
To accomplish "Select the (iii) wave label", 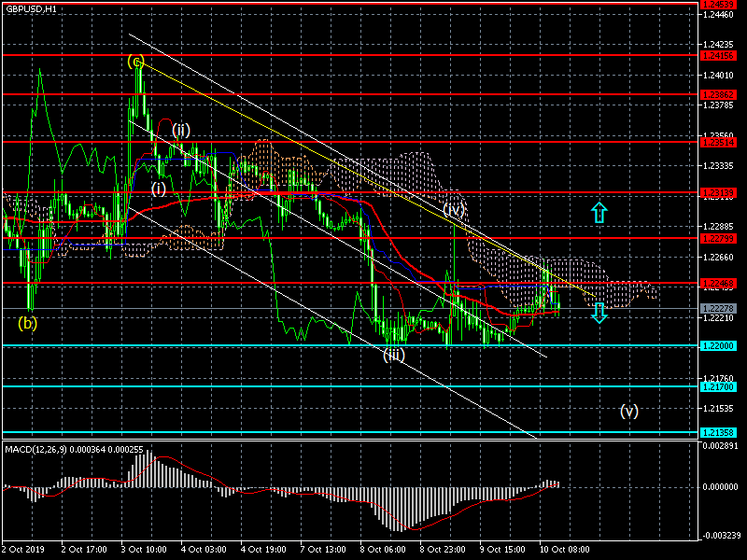I will 394,355.
